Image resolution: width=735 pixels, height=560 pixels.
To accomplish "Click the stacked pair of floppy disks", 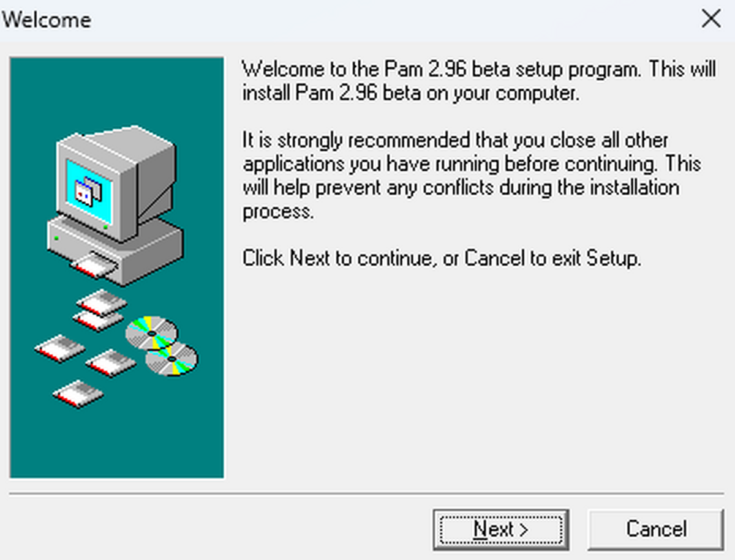I will click(x=101, y=309).
